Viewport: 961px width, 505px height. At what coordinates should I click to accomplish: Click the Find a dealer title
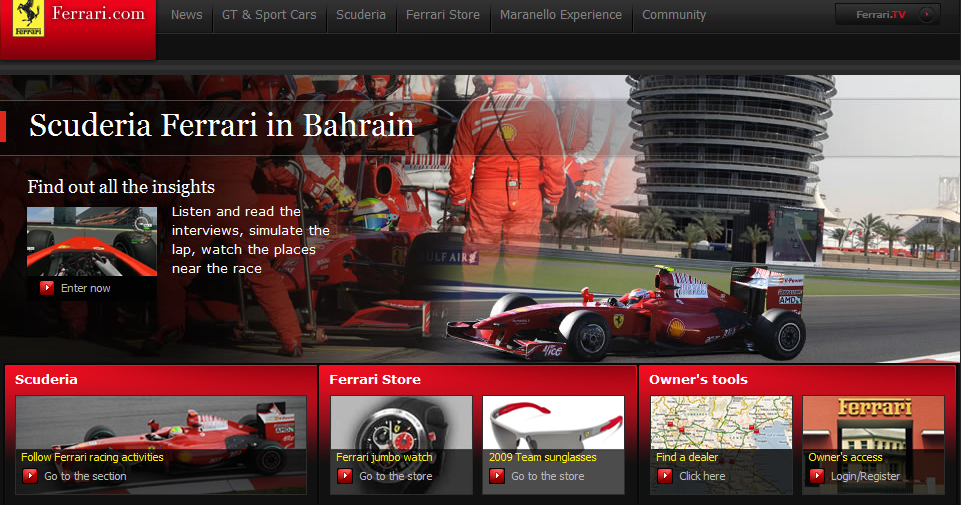[x=687, y=457]
